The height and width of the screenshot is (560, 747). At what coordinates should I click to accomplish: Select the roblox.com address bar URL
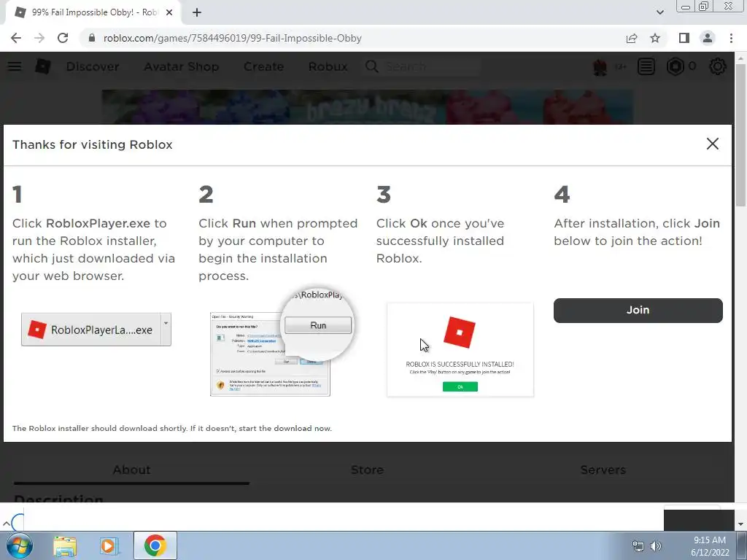pyautogui.click(x=233, y=38)
